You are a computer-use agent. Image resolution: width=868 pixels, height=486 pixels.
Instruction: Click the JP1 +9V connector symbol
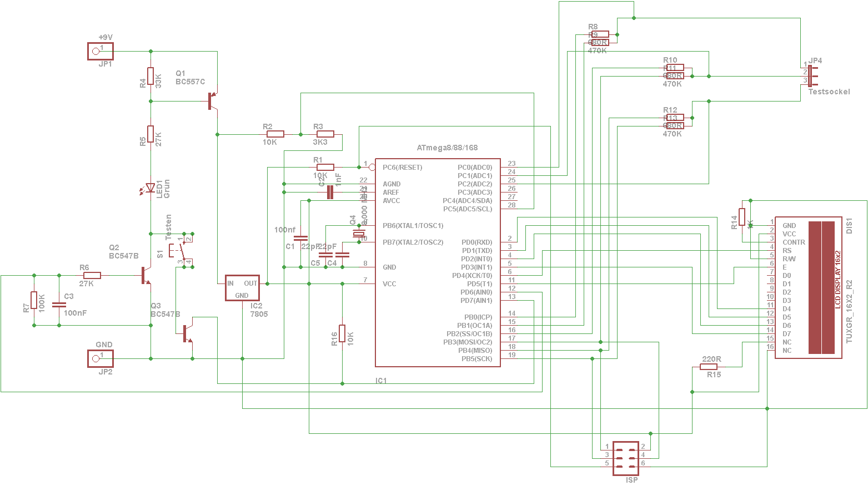100,51
